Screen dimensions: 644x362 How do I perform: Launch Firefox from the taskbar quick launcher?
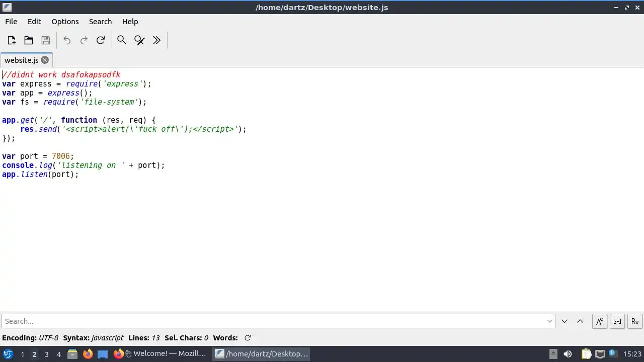tap(88, 354)
